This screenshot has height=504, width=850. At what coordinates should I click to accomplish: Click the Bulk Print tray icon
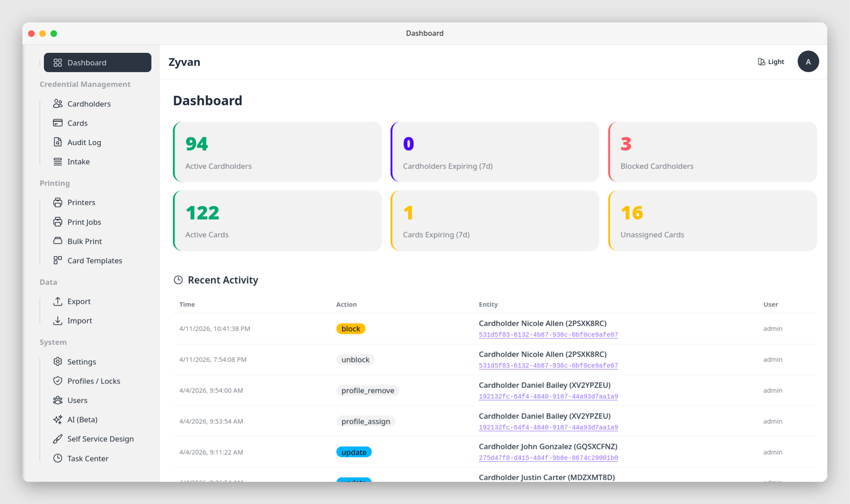pos(58,241)
